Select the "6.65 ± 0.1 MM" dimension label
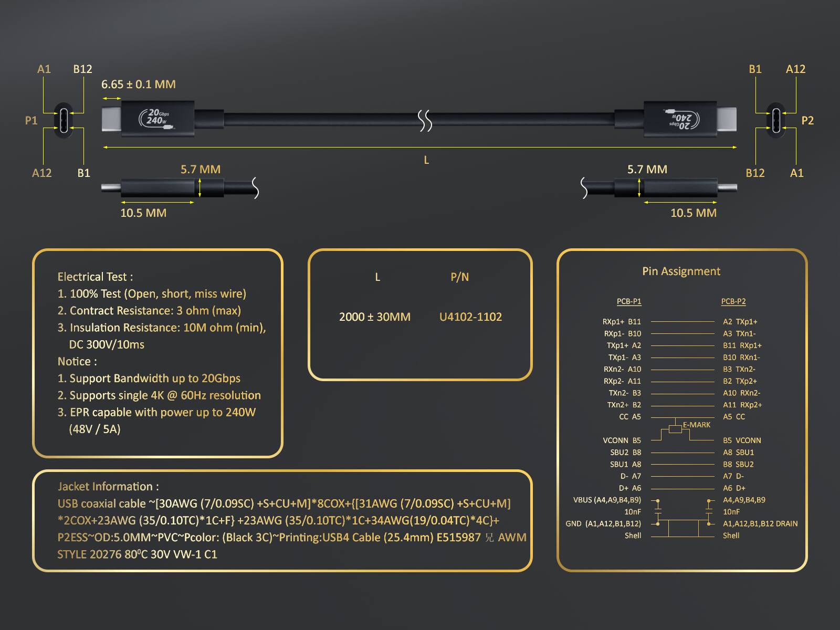840x630 pixels. (x=139, y=84)
